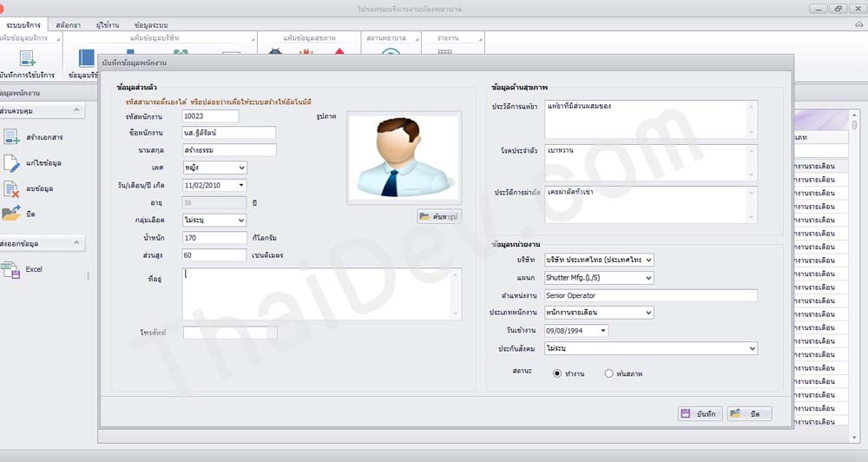Click the บันทึก save button

point(700,414)
